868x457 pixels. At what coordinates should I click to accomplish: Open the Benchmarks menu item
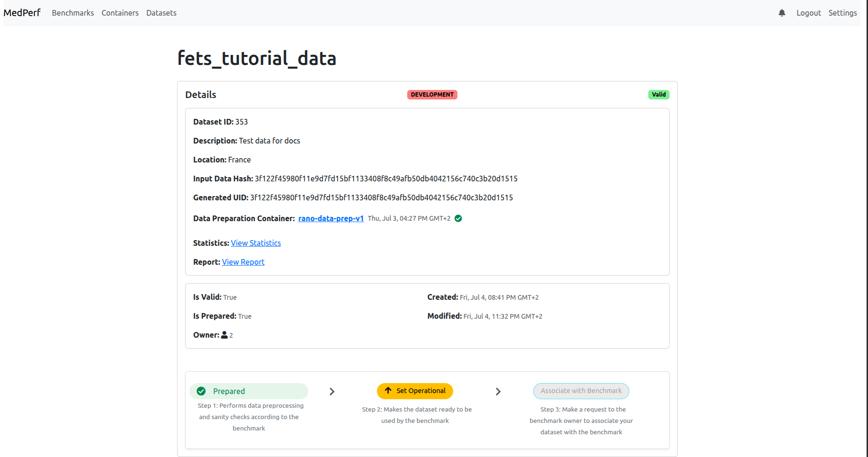73,13
